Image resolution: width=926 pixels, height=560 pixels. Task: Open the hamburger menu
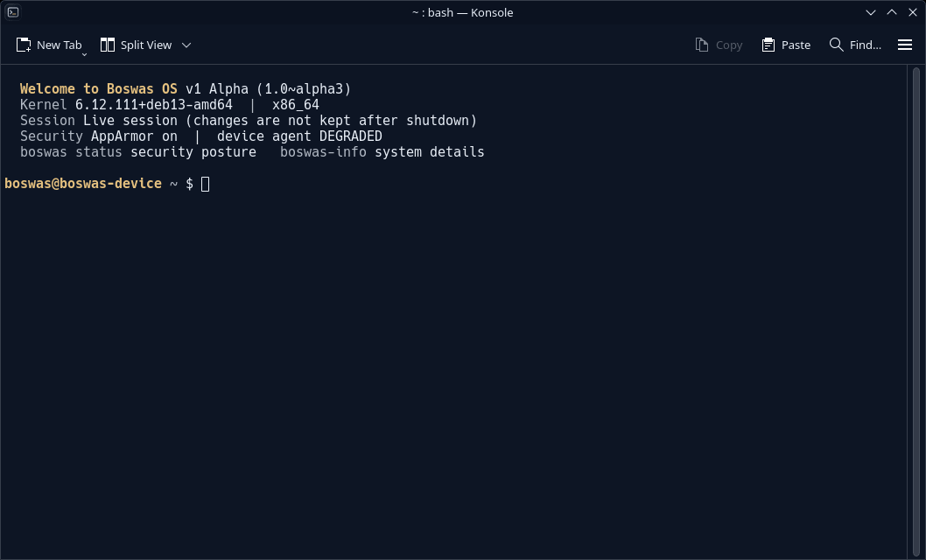click(x=905, y=45)
